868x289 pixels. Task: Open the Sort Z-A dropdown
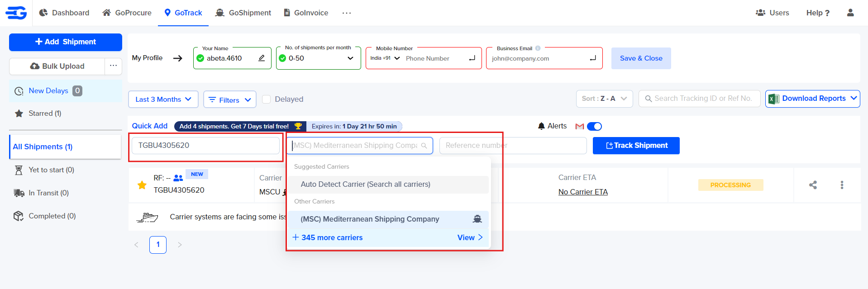(604, 98)
